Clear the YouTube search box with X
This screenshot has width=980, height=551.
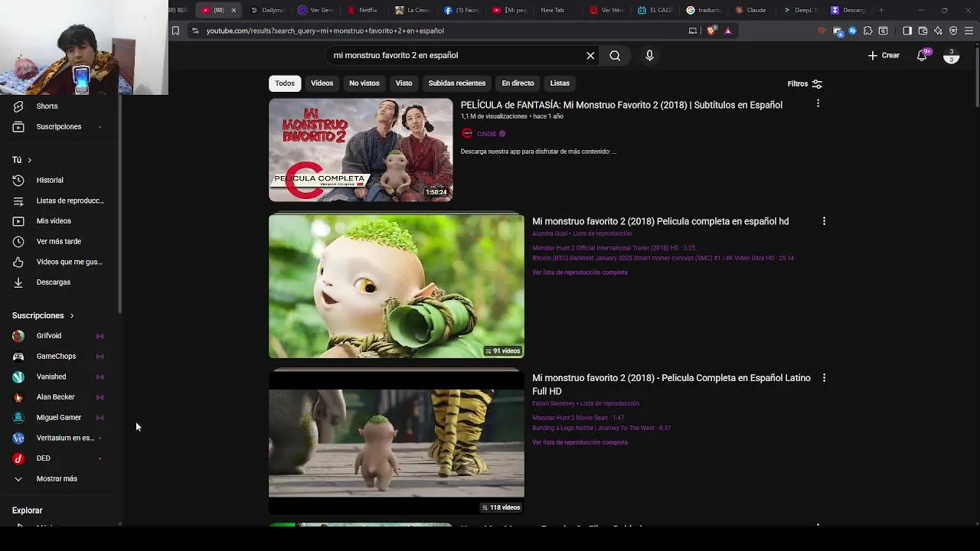coord(590,55)
